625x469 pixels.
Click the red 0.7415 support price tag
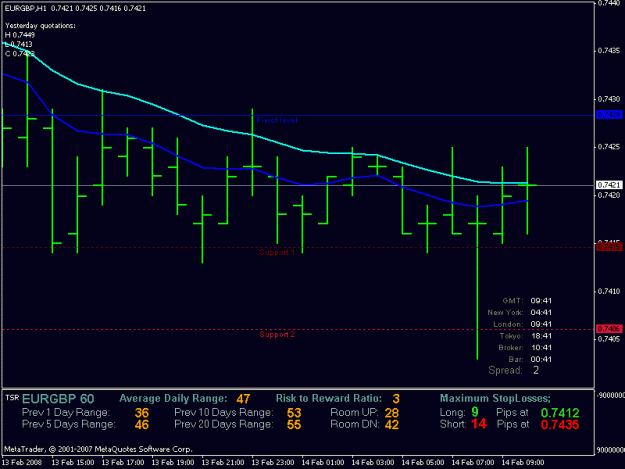[609, 247]
